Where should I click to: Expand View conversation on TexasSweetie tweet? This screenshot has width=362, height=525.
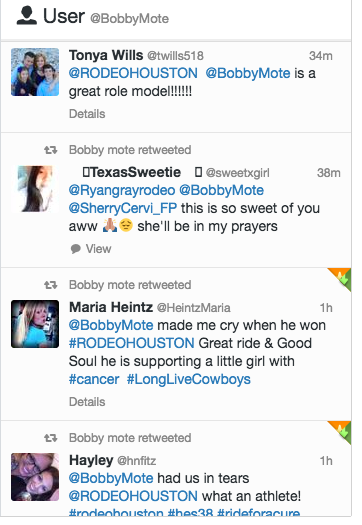[98, 249]
